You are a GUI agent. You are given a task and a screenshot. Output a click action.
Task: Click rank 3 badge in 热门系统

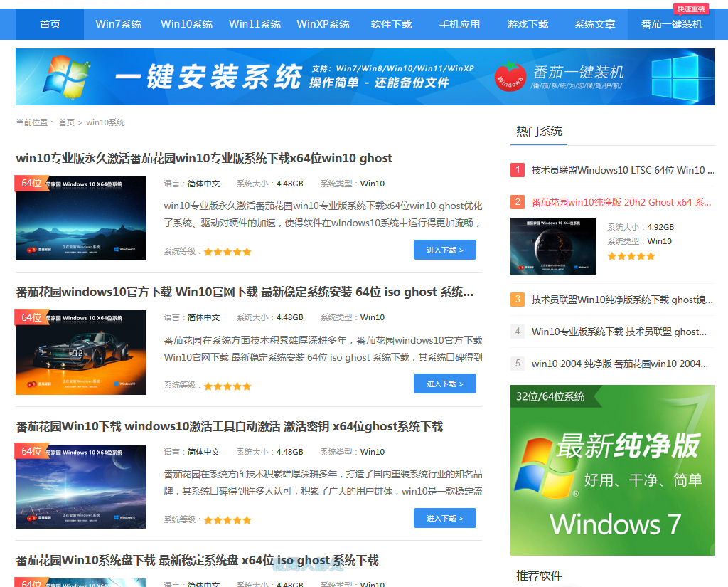coord(518,299)
